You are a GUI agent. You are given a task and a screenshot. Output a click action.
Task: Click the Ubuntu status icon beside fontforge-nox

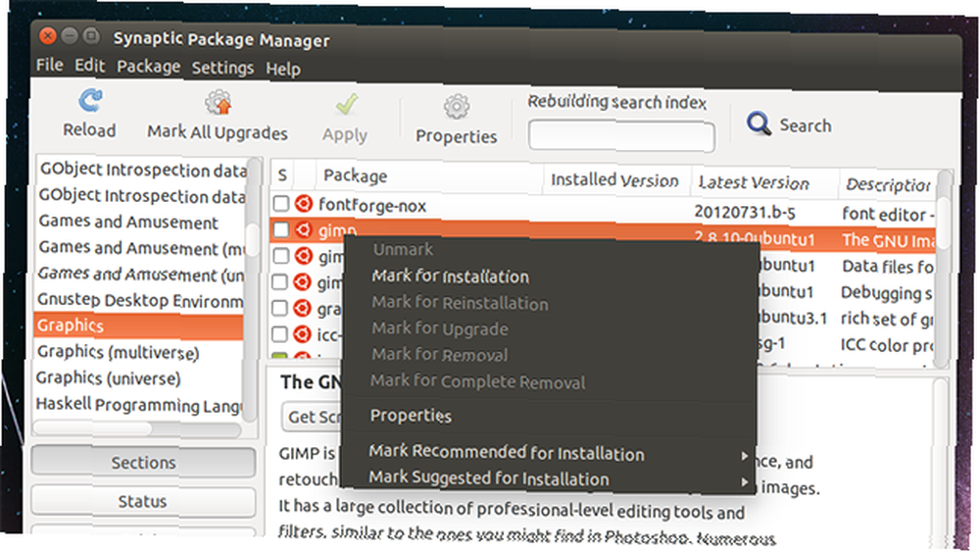click(x=303, y=204)
